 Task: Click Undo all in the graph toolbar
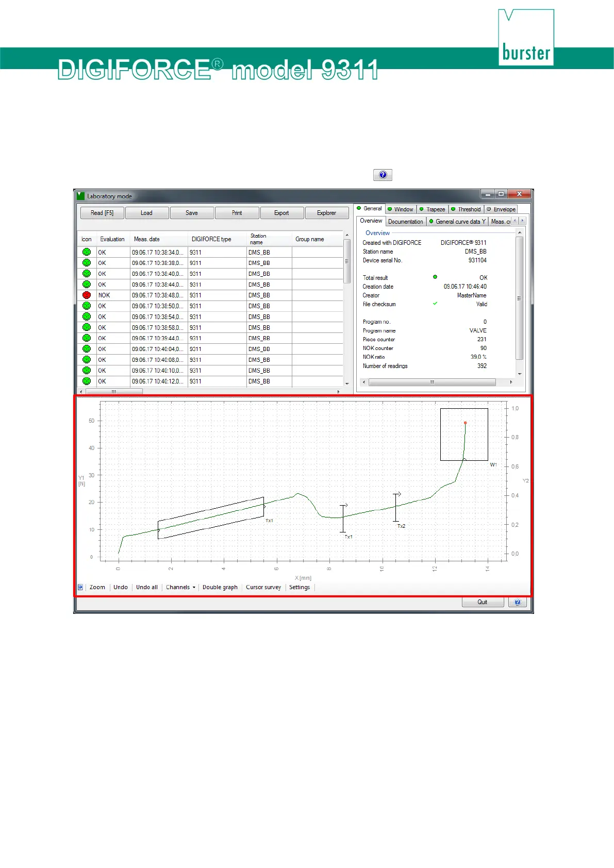tap(147, 587)
